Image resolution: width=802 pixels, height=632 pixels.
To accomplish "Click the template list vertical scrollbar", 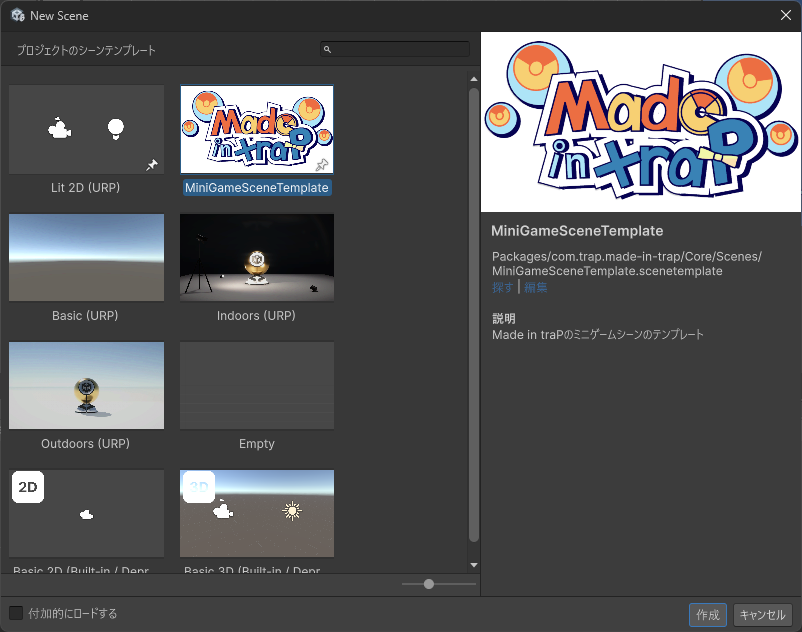I will coord(474,314).
